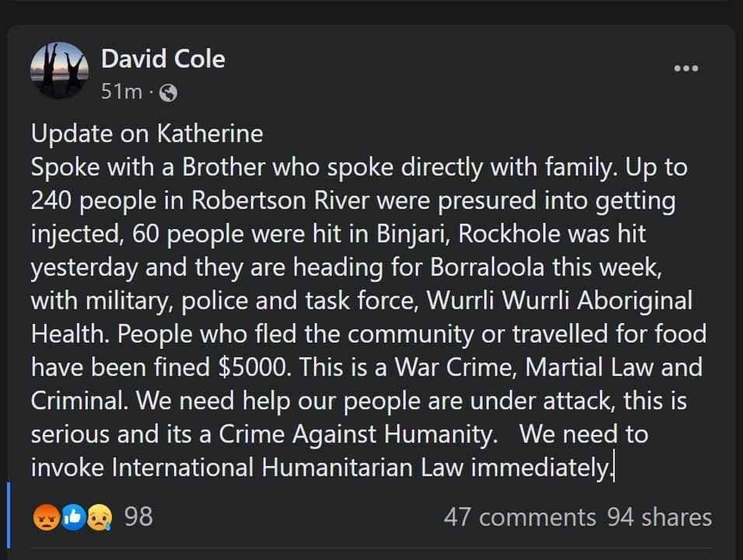743x560 pixels.
Task: Open the three-dot post options menu
Action: click(685, 68)
